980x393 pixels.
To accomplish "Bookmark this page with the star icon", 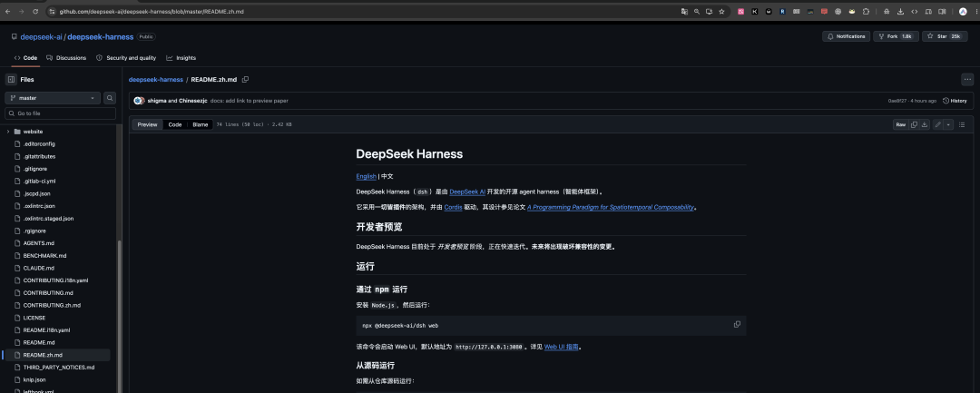I will click(721, 11).
